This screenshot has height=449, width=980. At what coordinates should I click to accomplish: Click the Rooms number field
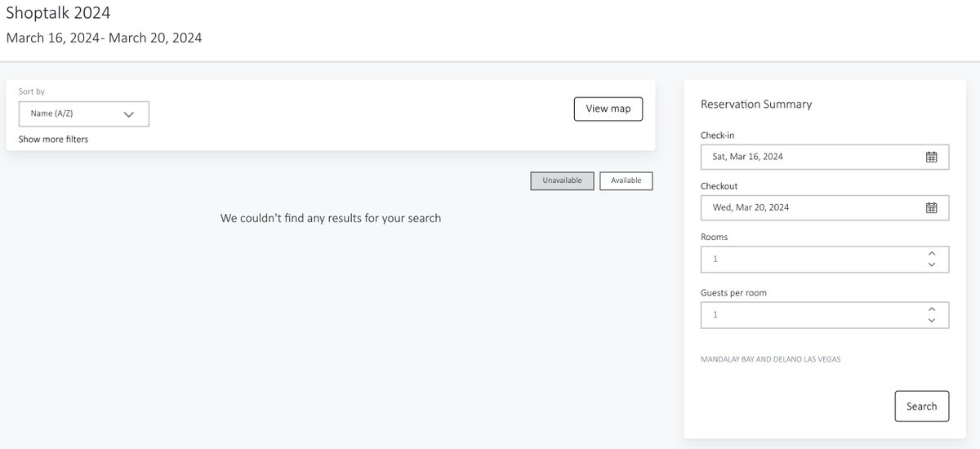pos(825,259)
